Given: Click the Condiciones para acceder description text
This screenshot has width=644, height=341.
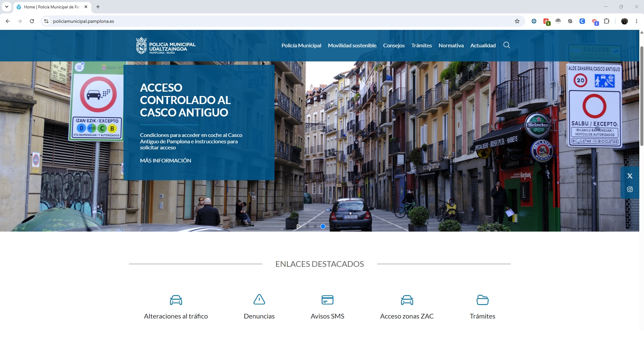Looking at the screenshot, I should [x=191, y=141].
